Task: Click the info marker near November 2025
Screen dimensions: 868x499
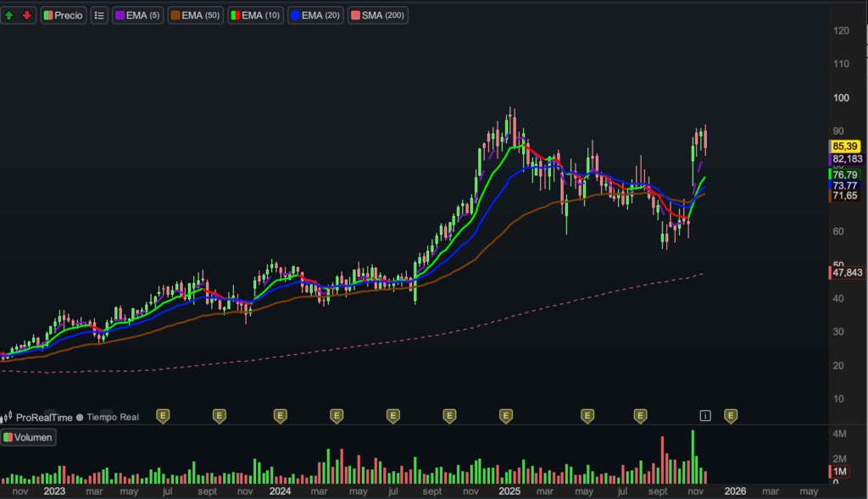Action: coord(705,415)
